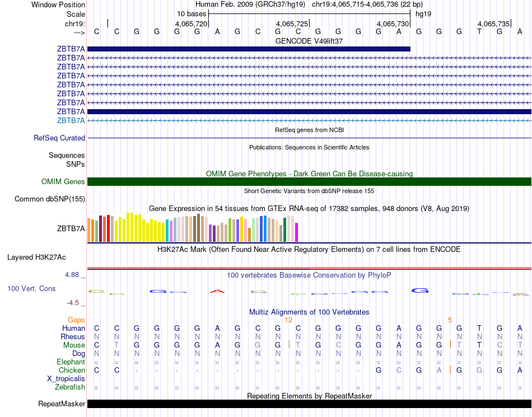
Task: Open the GENCODE V49lift37 track title
Action: 309,41
